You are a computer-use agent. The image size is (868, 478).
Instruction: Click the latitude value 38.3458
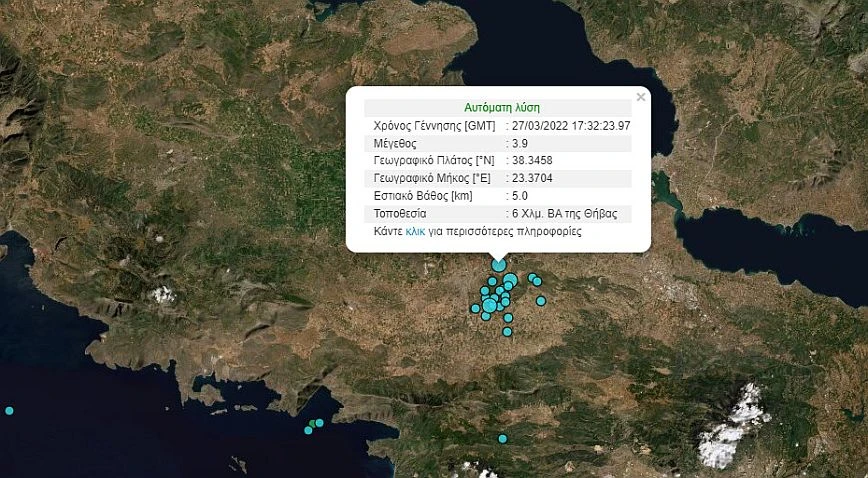(532, 160)
